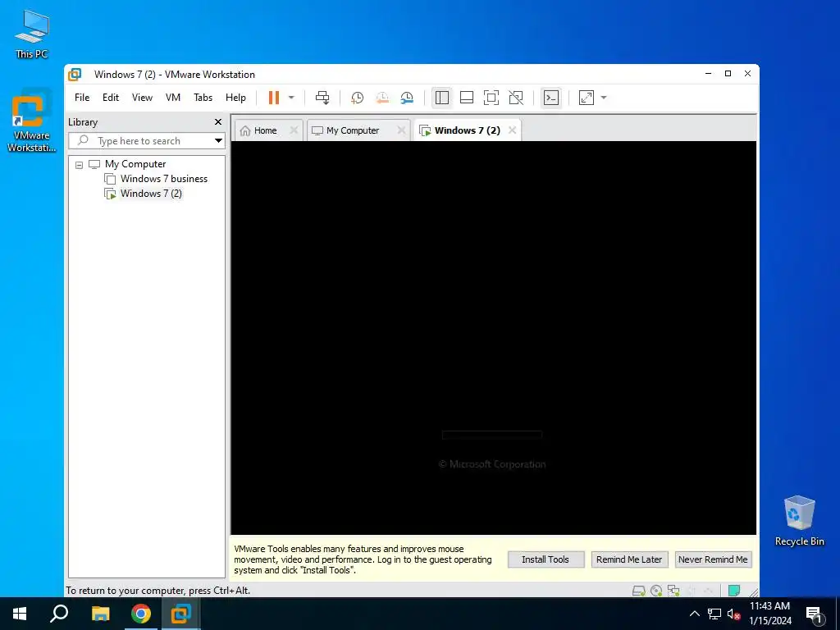Image resolution: width=840 pixels, height=630 pixels.
Task: Toggle the library sidebar view icon
Action: pyautogui.click(x=442, y=98)
